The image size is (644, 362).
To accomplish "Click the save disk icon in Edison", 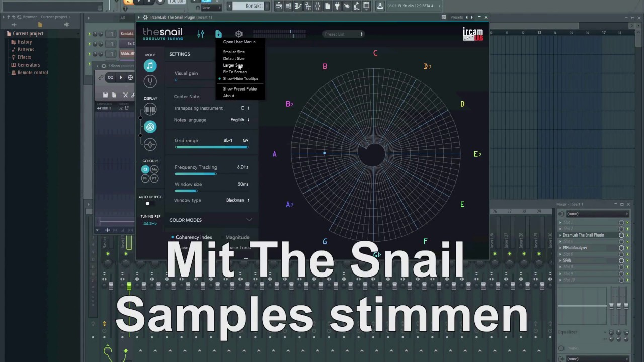I will (105, 95).
